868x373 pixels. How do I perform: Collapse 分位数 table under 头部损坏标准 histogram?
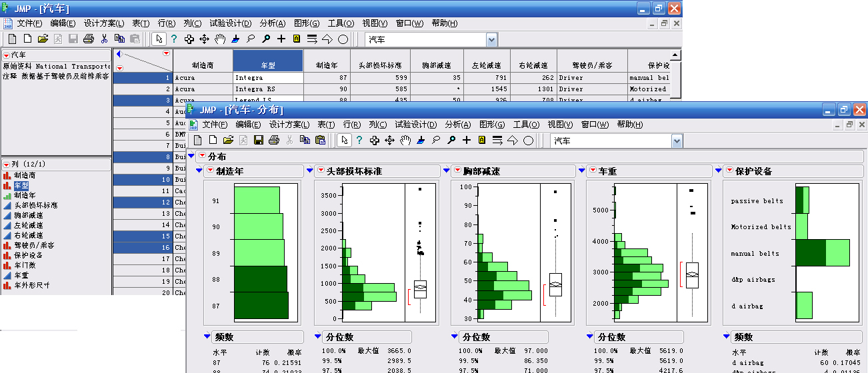(x=317, y=337)
